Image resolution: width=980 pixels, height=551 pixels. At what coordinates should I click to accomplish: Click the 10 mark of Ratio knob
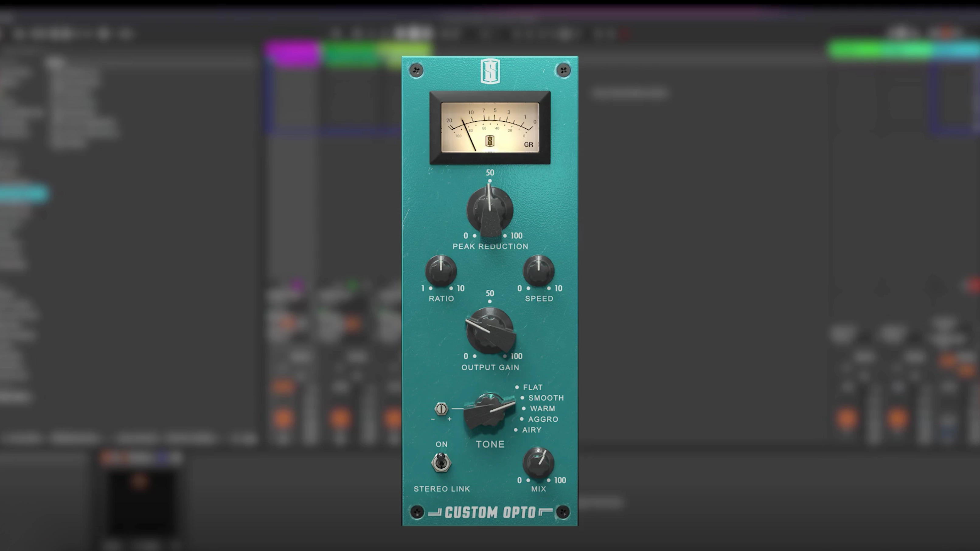click(461, 288)
